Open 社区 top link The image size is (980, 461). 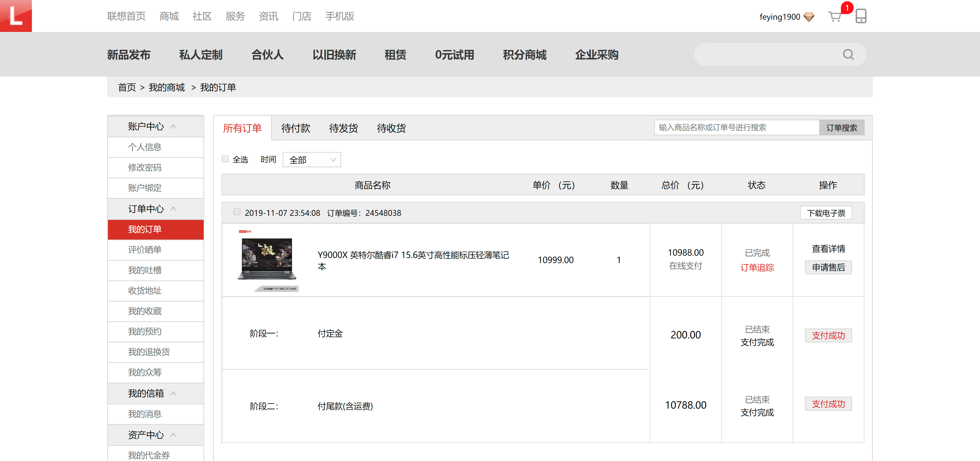[202, 16]
